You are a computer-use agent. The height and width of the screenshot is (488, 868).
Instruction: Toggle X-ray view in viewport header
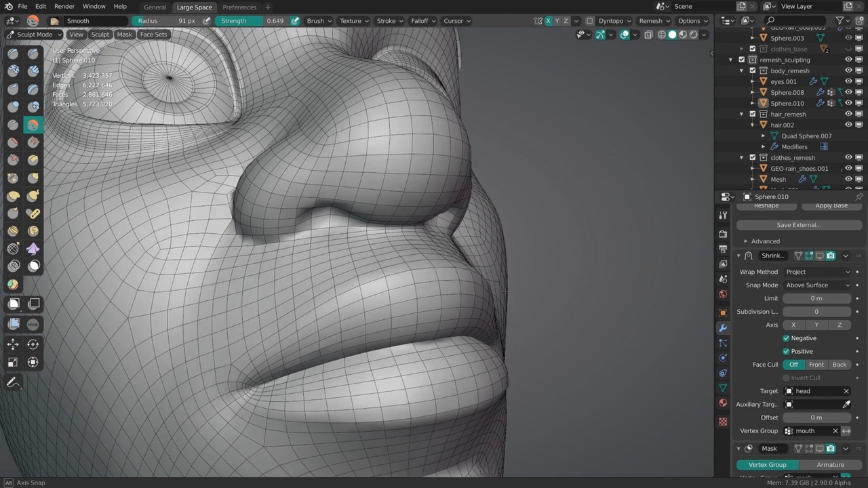pos(648,35)
